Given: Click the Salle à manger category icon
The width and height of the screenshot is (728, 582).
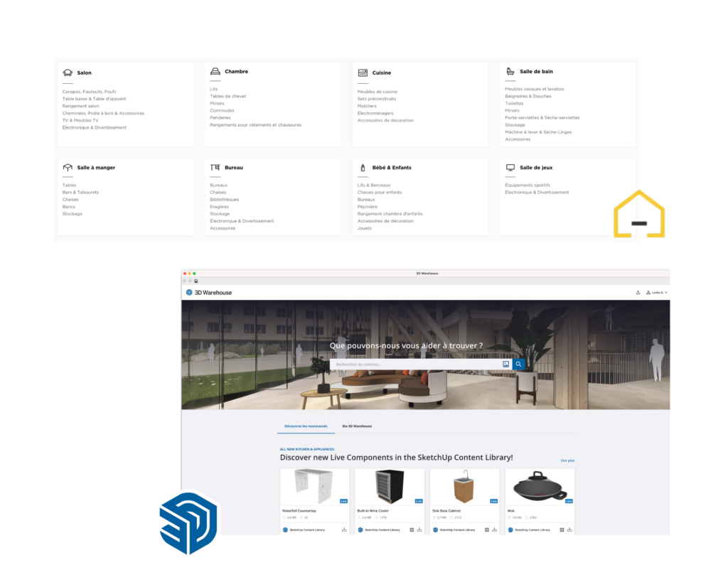Looking at the screenshot, I should pyautogui.click(x=68, y=167).
